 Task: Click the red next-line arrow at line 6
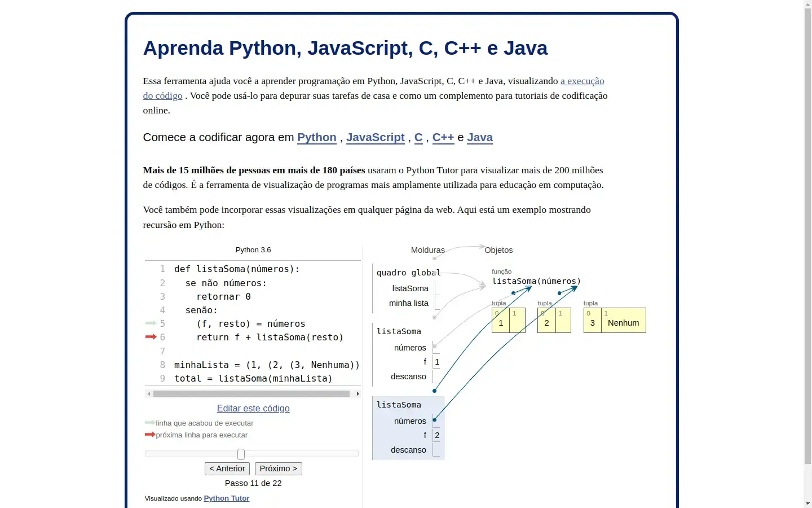coord(151,337)
